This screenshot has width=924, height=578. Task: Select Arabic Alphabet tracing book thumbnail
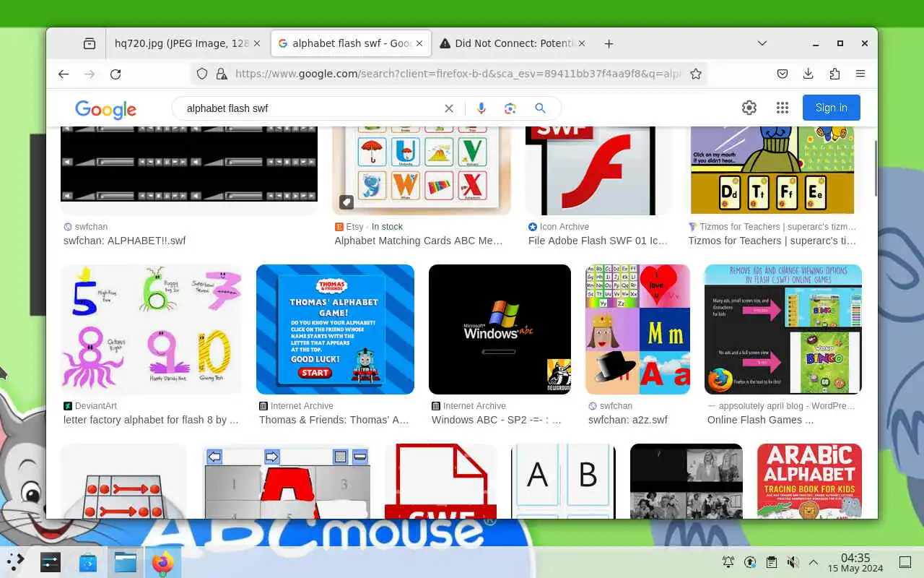point(809,481)
